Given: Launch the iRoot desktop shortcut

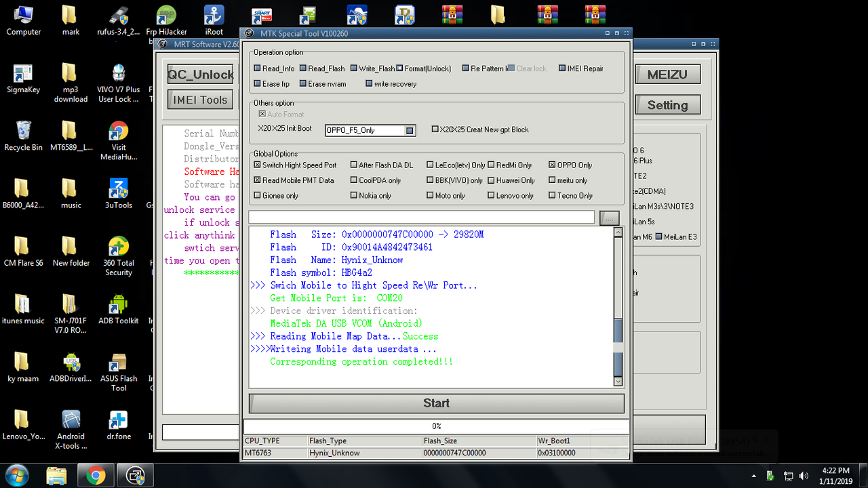Looking at the screenshot, I should click(214, 20).
